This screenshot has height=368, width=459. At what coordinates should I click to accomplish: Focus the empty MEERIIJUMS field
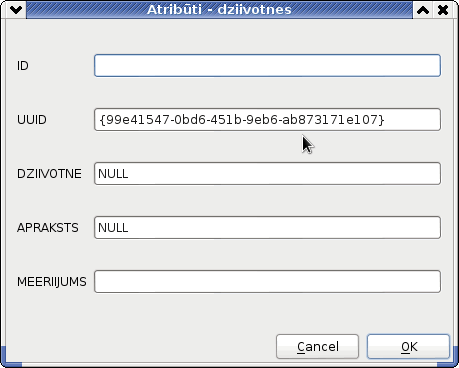267,281
